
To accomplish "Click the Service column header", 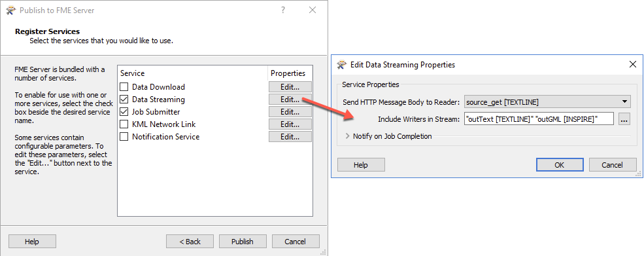I will 132,73.
